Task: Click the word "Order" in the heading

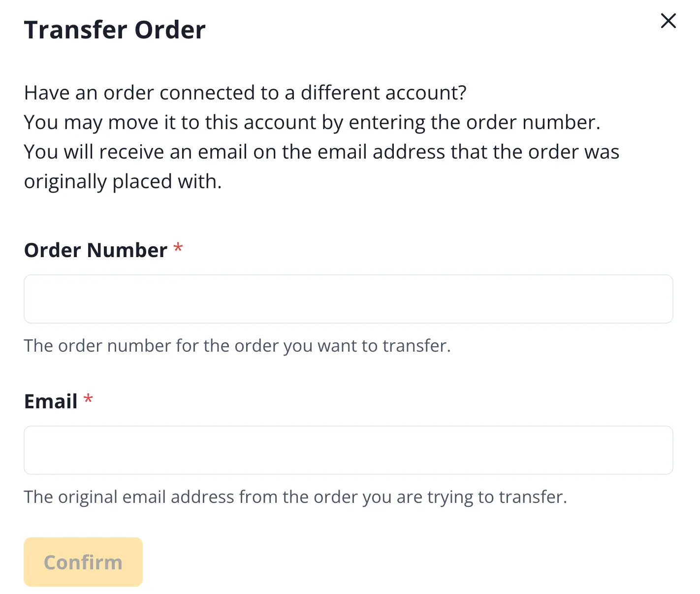Action: click(170, 30)
